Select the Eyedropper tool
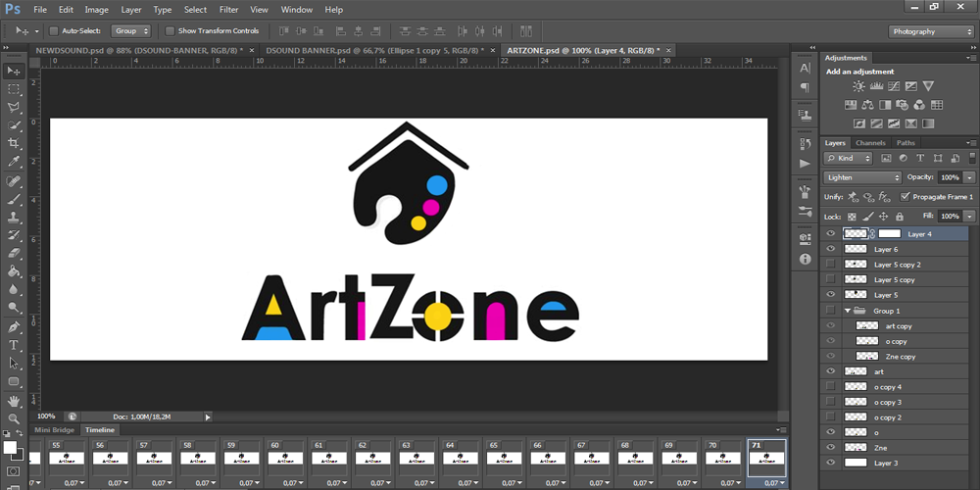This screenshot has height=490, width=980. pyautogui.click(x=14, y=162)
